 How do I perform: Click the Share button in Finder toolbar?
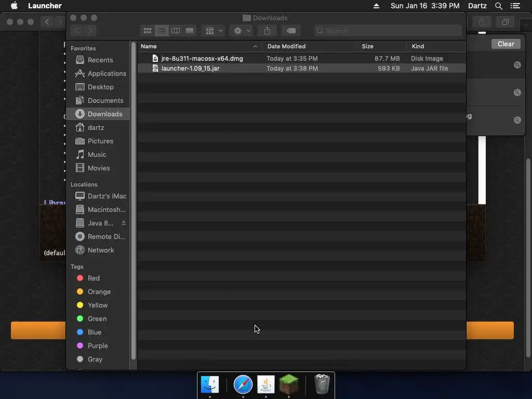[268, 31]
